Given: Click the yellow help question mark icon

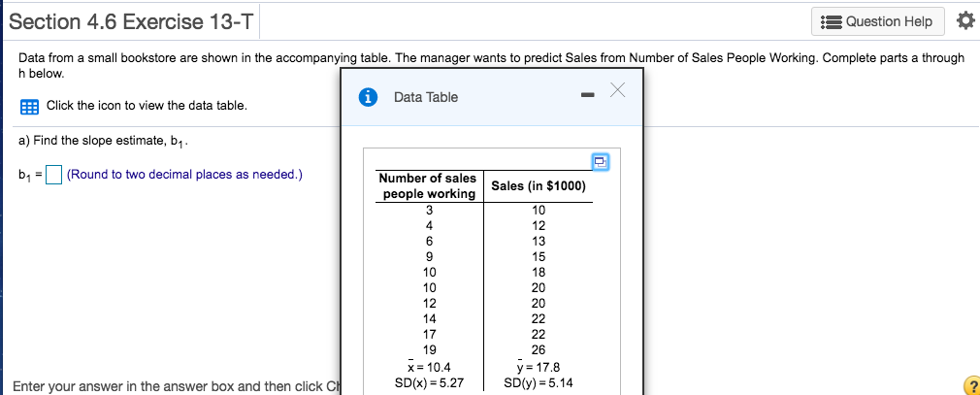Looking at the screenshot, I should pos(971,385).
